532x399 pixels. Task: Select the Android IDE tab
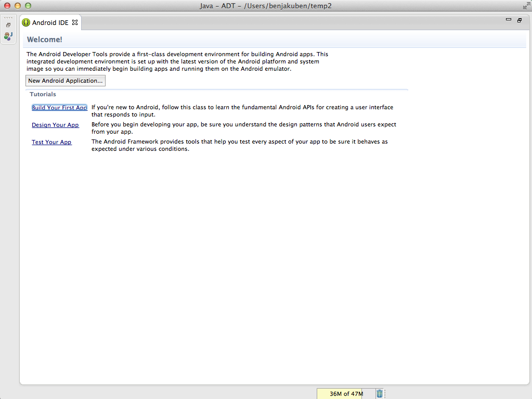[50, 23]
